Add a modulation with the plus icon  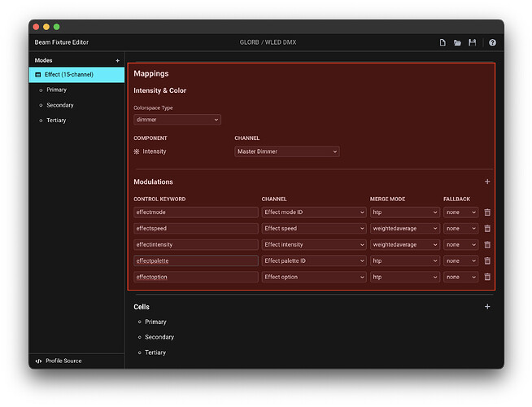[487, 182]
